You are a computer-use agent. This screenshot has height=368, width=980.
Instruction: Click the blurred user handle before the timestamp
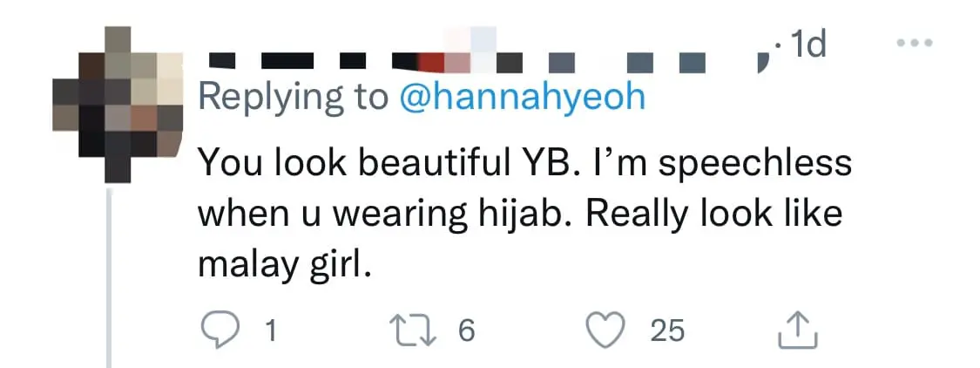645,59
